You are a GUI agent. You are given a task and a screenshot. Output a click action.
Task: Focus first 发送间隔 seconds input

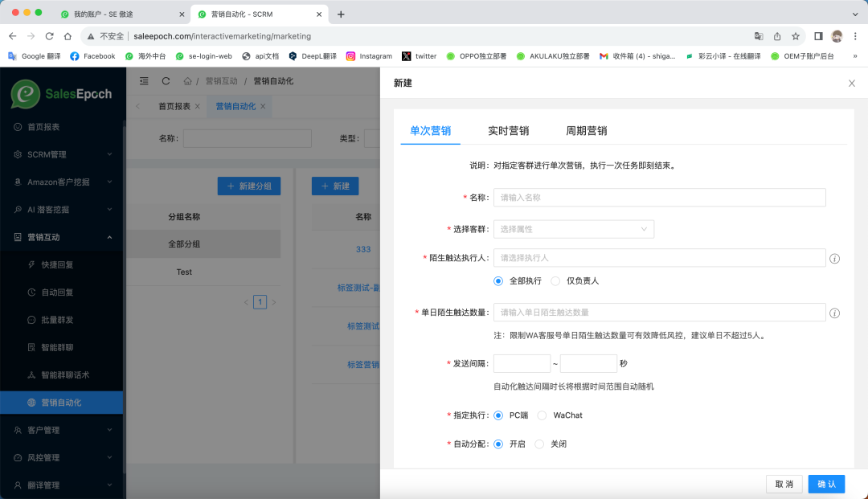pos(522,363)
